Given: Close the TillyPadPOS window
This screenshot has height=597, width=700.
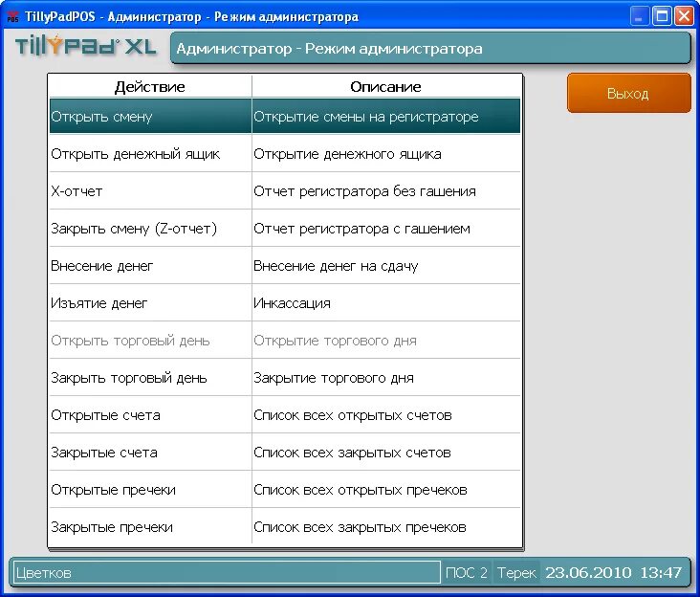Looking at the screenshot, I should (x=684, y=16).
